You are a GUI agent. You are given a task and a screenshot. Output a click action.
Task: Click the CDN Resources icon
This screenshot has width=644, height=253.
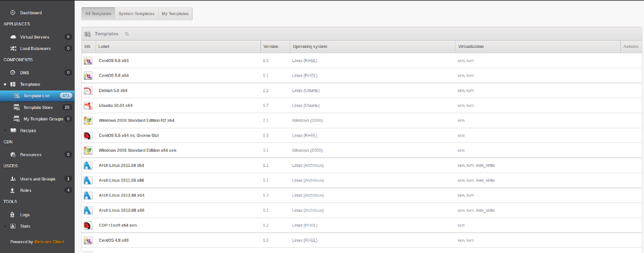pyautogui.click(x=13, y=155)
